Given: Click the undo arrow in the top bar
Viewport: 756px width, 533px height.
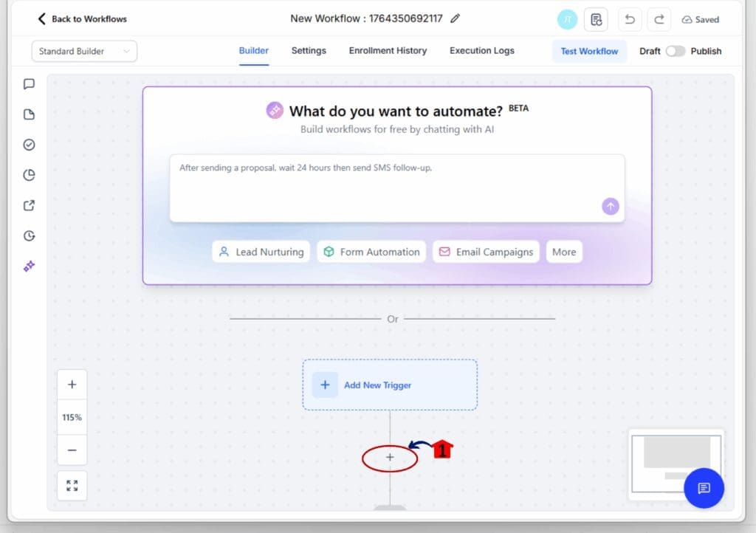Looking at the screenshot, I should pyautogui.click(x=629, y=19).
